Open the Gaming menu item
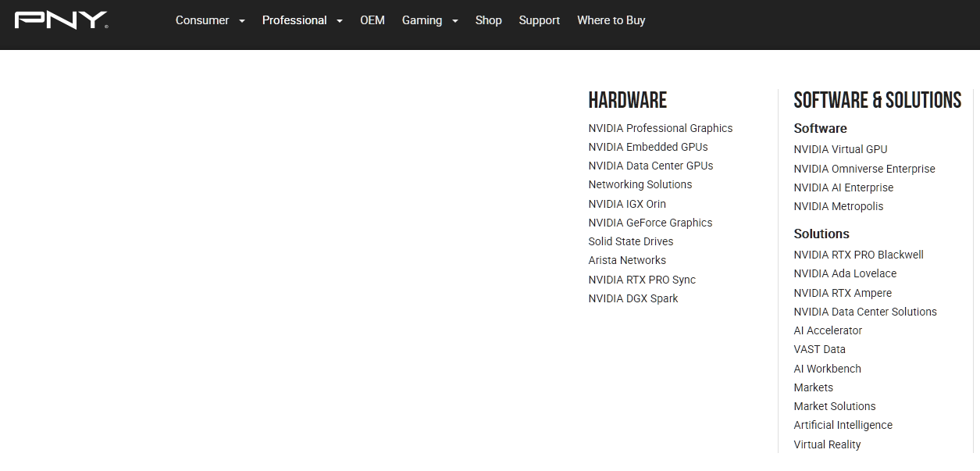 (422, 20)
